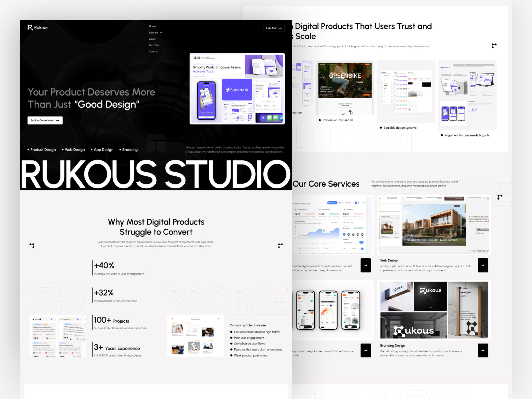Select Home in the navigation menu
The image size is (532, 399).
152,26
